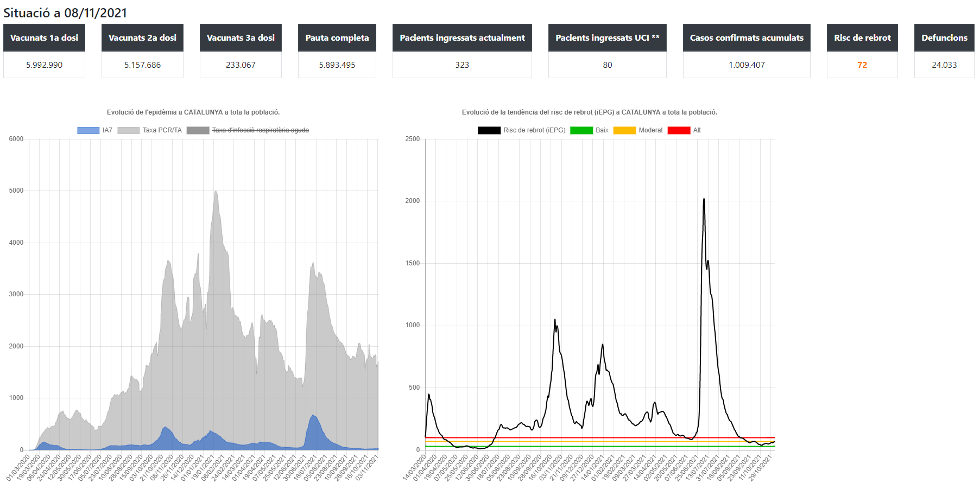Click the Alt legend label
Image resolution: width=980 pixels, height=489 pixels.
tap(697, 130)
